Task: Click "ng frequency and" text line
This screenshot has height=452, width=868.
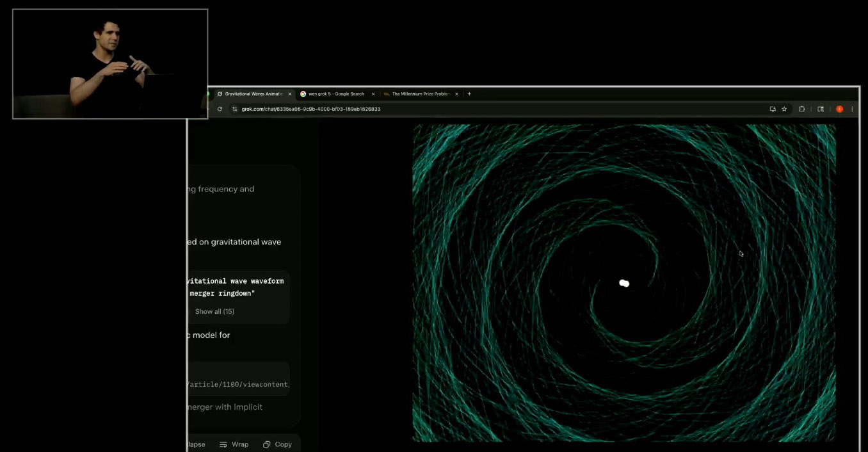Action: (x=221, y=189)
